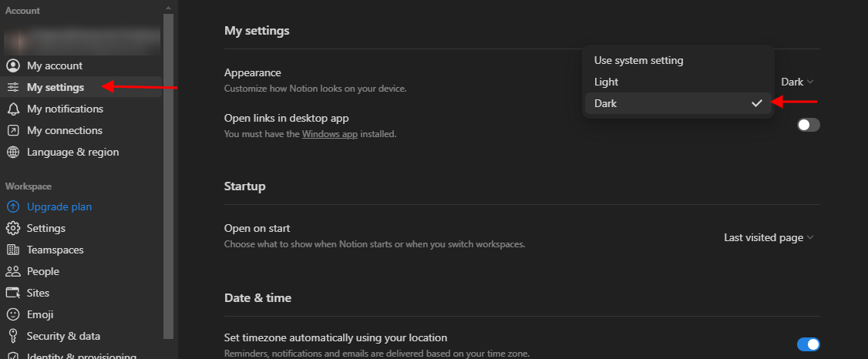
Task: Click the Language & region globe icon
Action: coord(13,152)
